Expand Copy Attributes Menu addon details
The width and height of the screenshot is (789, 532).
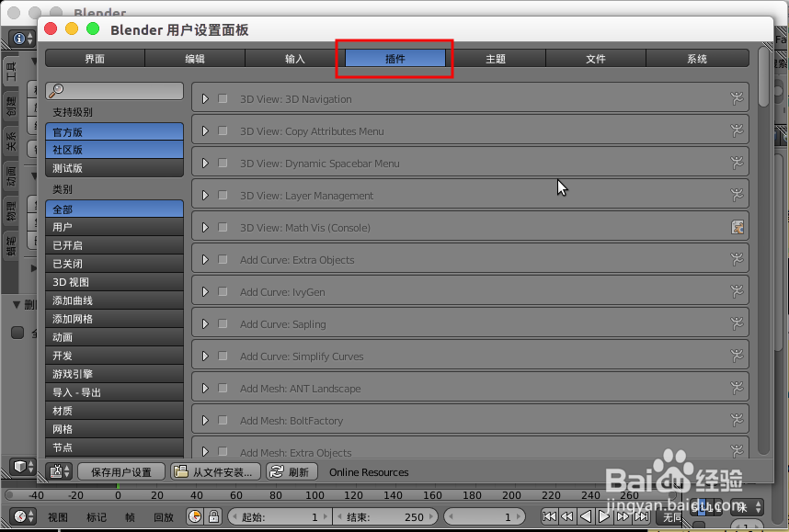click(205, 130)
